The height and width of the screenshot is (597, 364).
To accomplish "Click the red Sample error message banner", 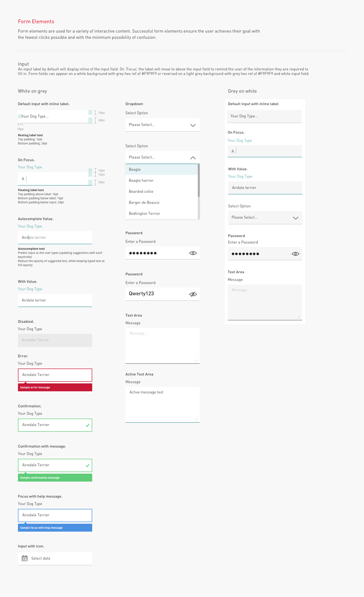I will click(55, 387).
